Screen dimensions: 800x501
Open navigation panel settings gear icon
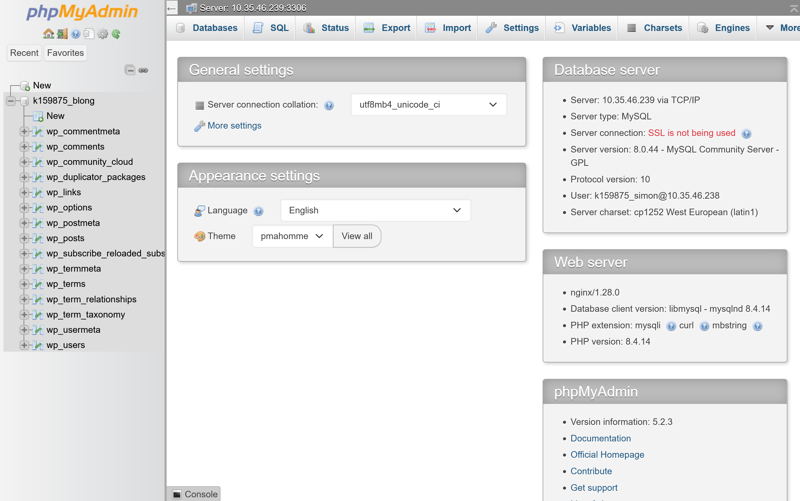click(102, 34)
